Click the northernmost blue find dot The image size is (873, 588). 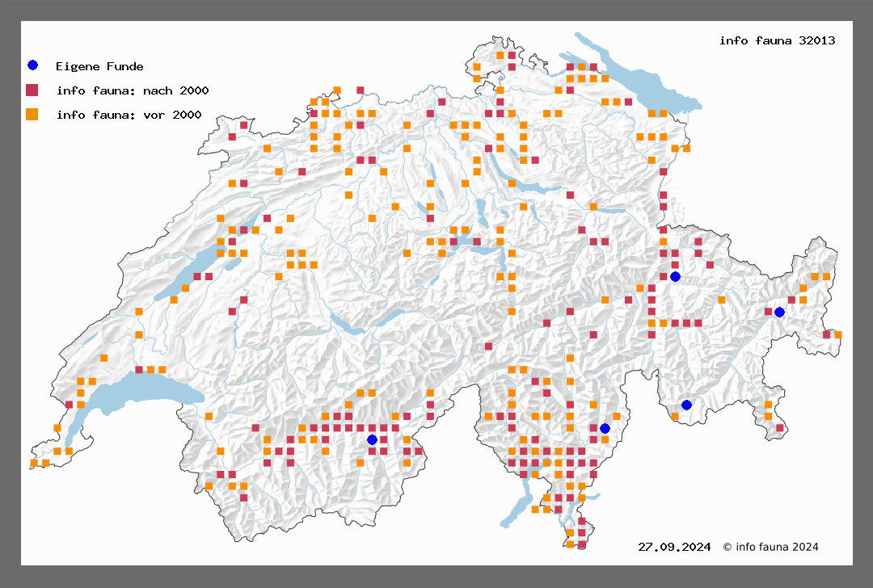[x=675, y=276]
